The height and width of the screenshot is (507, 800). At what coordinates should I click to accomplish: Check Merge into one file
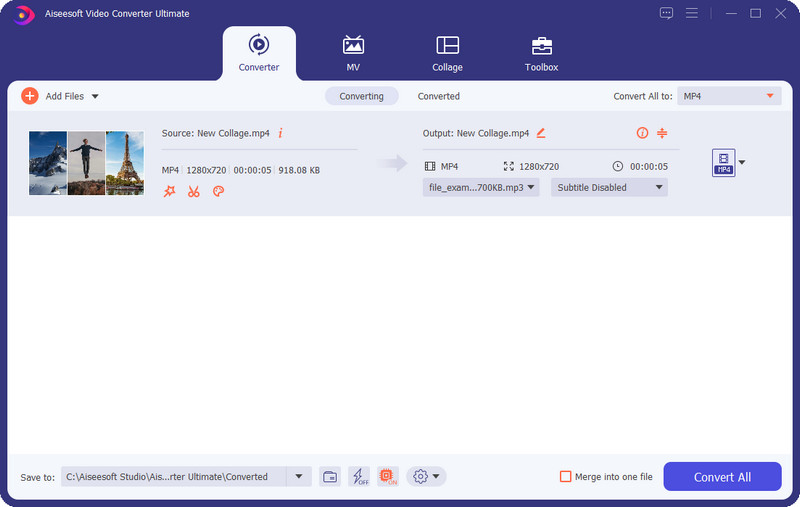[x=565, y=476]
